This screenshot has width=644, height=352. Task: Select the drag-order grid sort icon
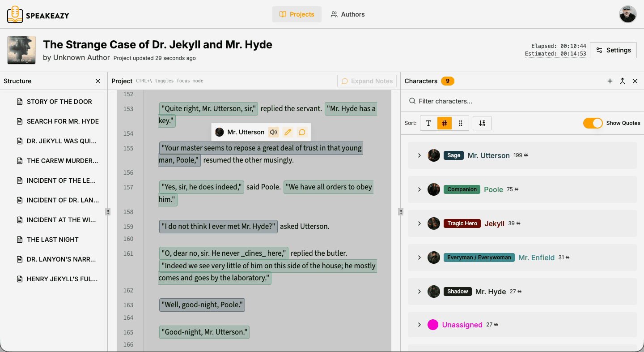[x=461, y=123]
